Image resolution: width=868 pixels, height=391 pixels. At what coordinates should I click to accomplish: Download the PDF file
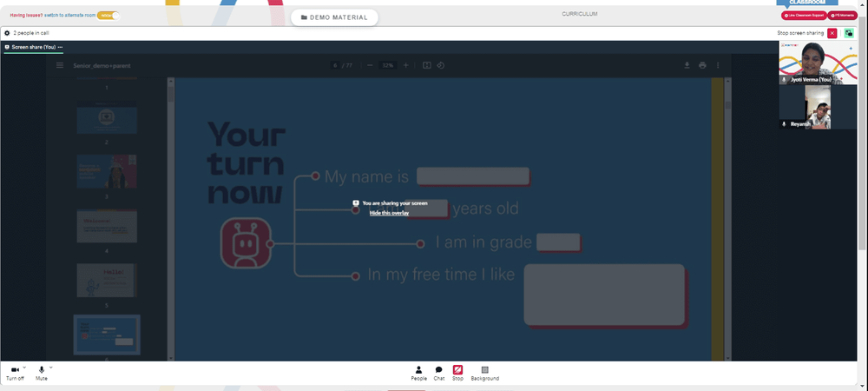coord(687,65)
